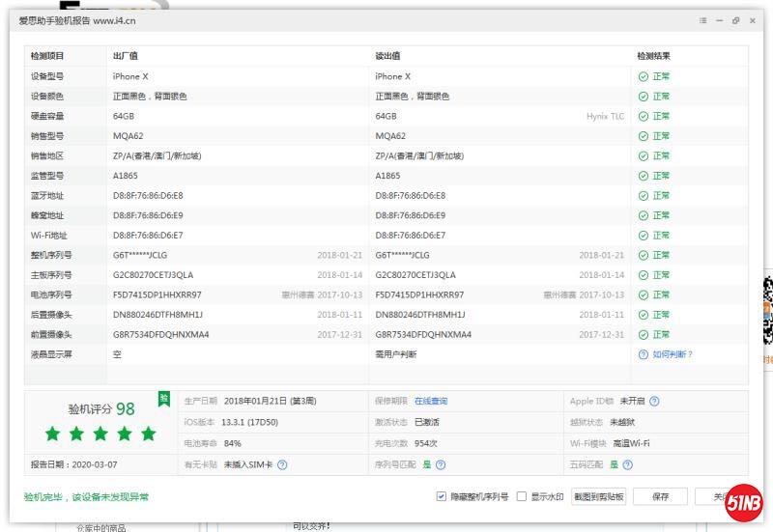Click the 51NB logo badge
Screen dimensions: 773x532
pyautogui.click(x=746, y=501)
